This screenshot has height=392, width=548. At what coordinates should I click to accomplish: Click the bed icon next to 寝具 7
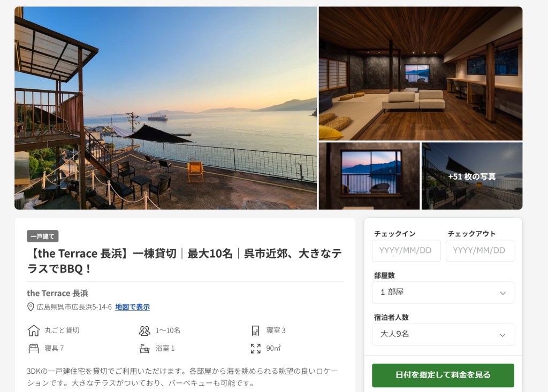pos(34,348)
